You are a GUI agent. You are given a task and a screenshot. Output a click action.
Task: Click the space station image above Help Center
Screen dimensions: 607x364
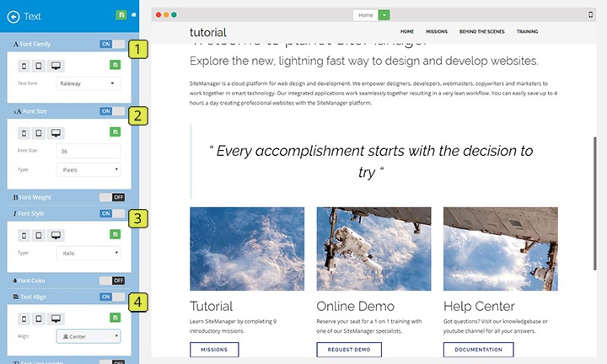point(501,249)
